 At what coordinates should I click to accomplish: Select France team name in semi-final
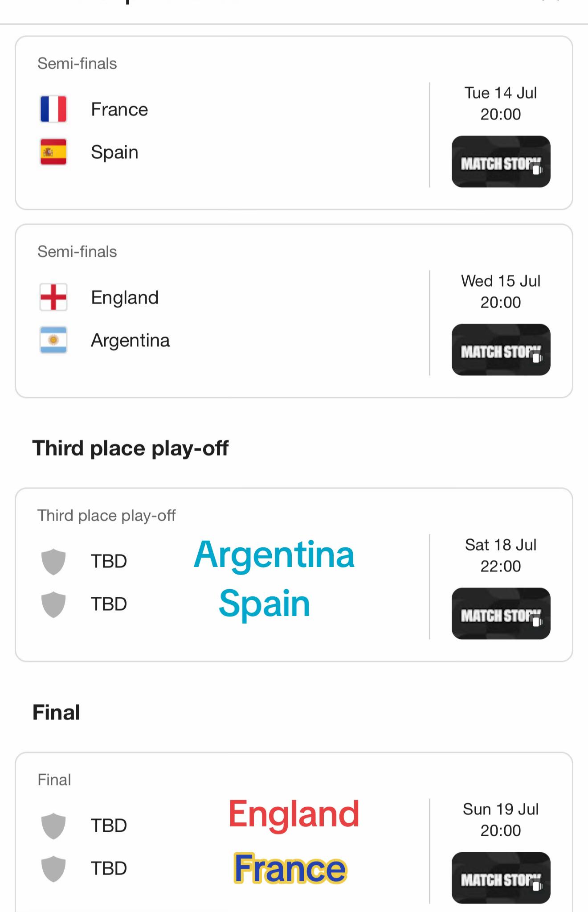tap(119, 109)
